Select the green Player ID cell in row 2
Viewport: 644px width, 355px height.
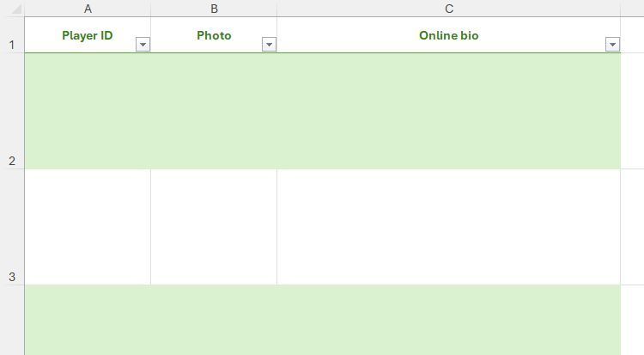pyautogui.click(x=88, y=111)
